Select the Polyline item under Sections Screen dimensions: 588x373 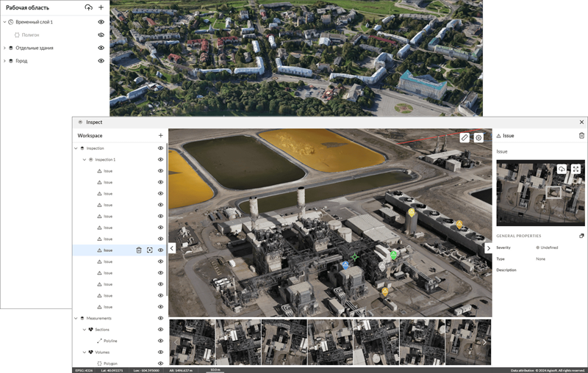(x=109, y=341)
